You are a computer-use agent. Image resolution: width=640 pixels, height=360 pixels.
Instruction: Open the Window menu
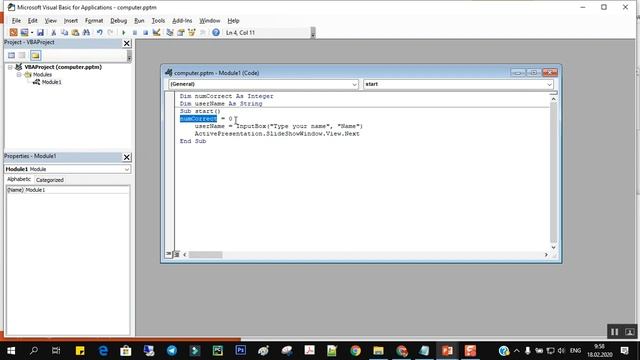(209, 20)
